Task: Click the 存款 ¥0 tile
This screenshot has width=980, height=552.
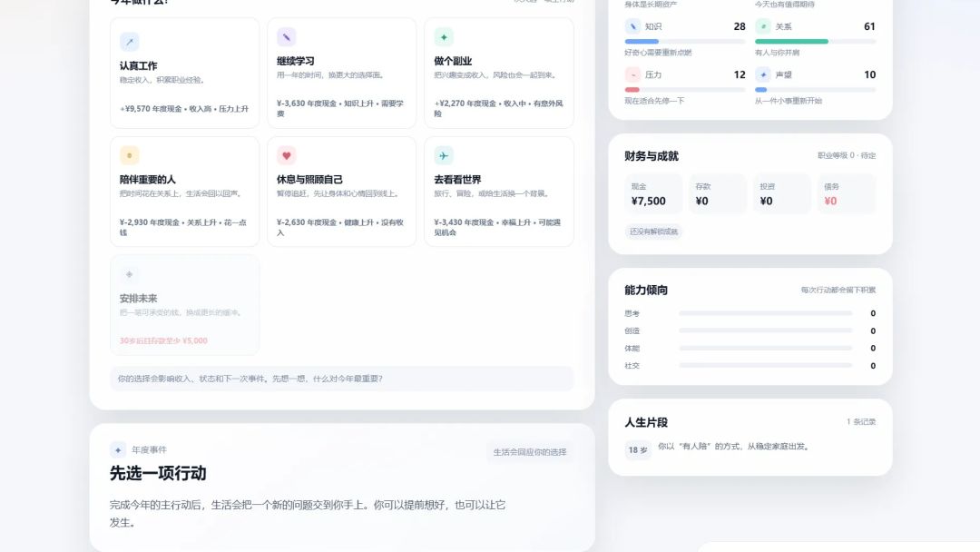Action: 718,193
